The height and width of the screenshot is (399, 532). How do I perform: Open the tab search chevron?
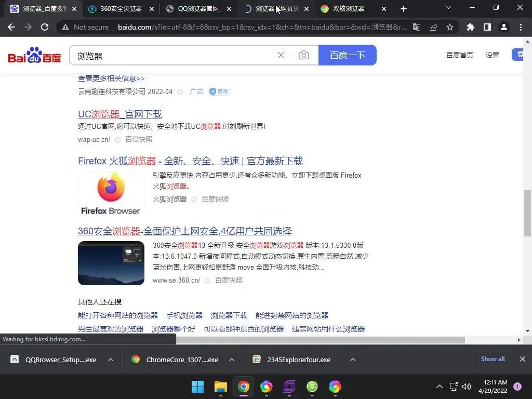[x=448, y=7]
